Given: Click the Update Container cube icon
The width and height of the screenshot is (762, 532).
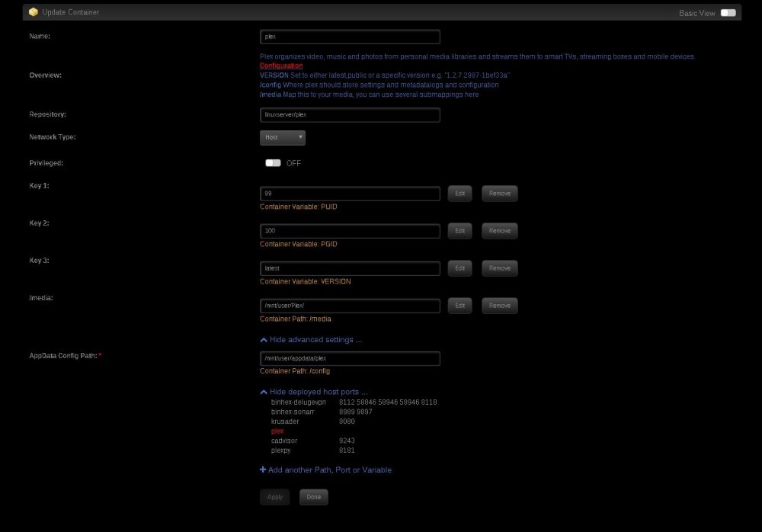Looking at the screenshot, I should tap(34, 12).
